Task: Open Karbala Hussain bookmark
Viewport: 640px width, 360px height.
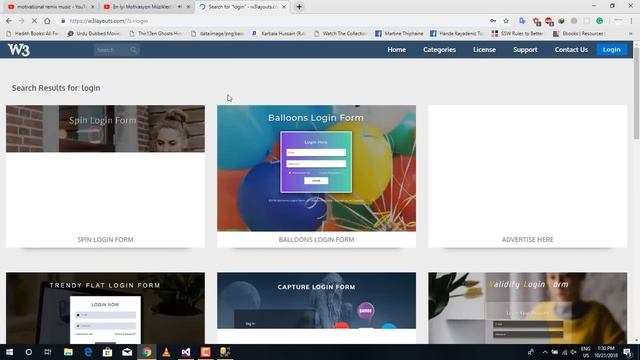Action: click(x=278, y=33)
